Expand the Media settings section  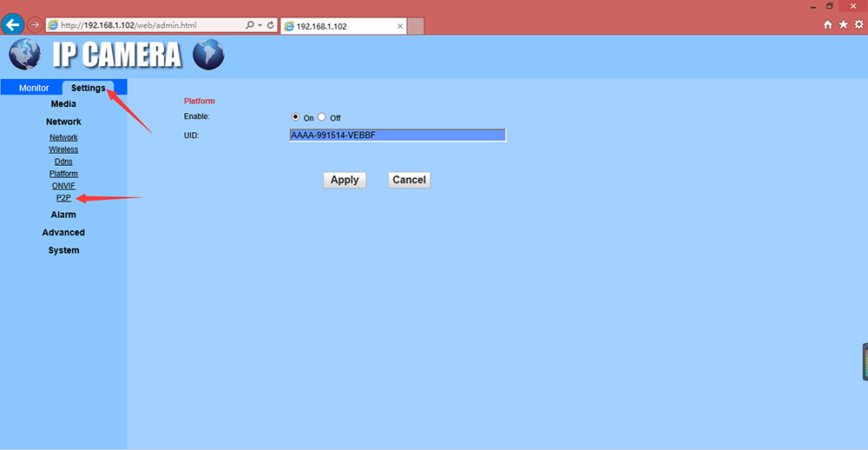(x=63, y=104)
